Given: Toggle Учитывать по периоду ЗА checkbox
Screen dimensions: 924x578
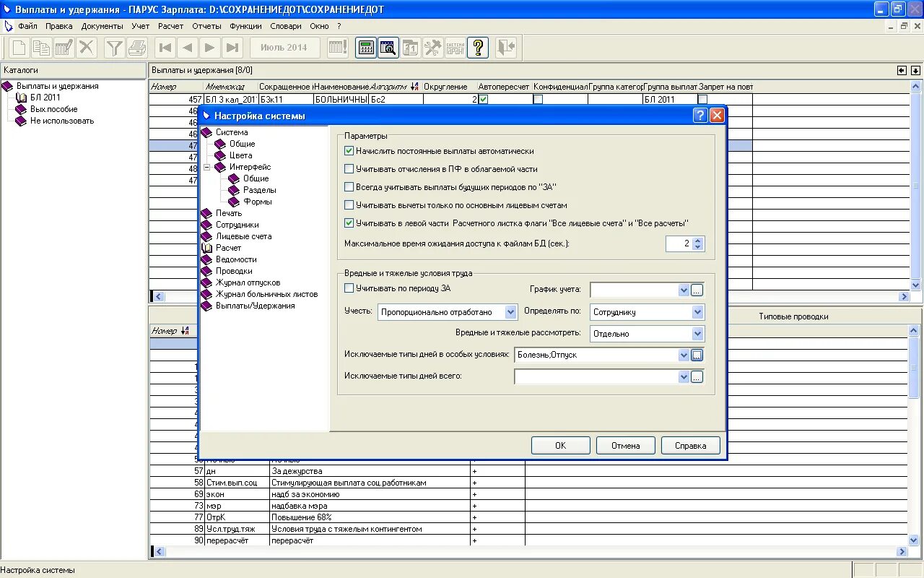Looking at the screenshot, I should point(349,288).
